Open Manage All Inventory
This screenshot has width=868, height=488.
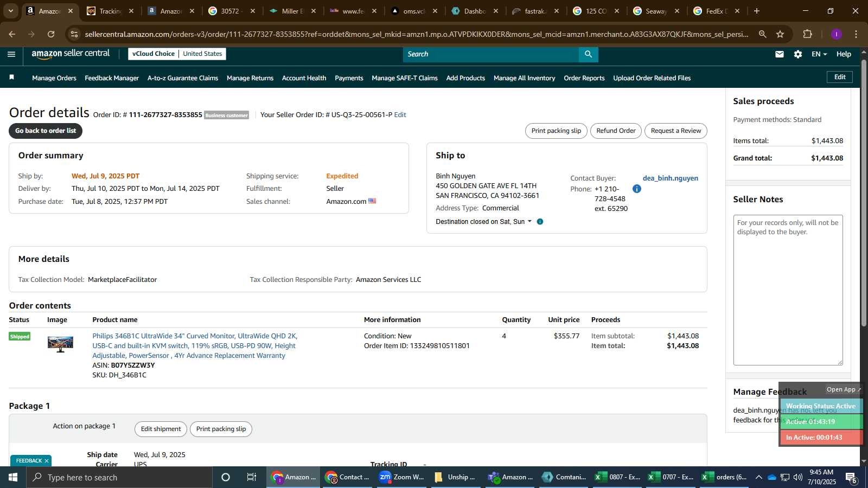(x=524, y=78)
